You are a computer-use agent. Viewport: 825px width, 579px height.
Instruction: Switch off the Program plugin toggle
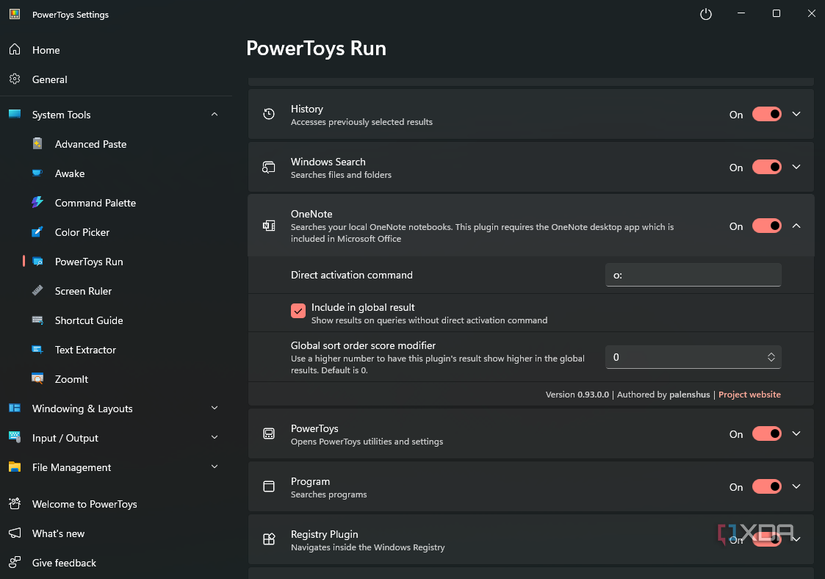click(x=767, y=487)
